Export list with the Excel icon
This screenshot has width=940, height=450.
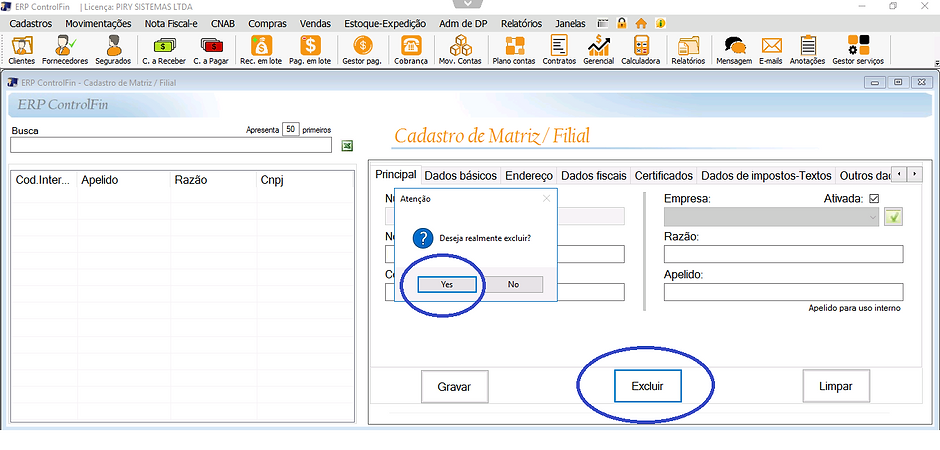pyautogui.click(x=347, y=146)
